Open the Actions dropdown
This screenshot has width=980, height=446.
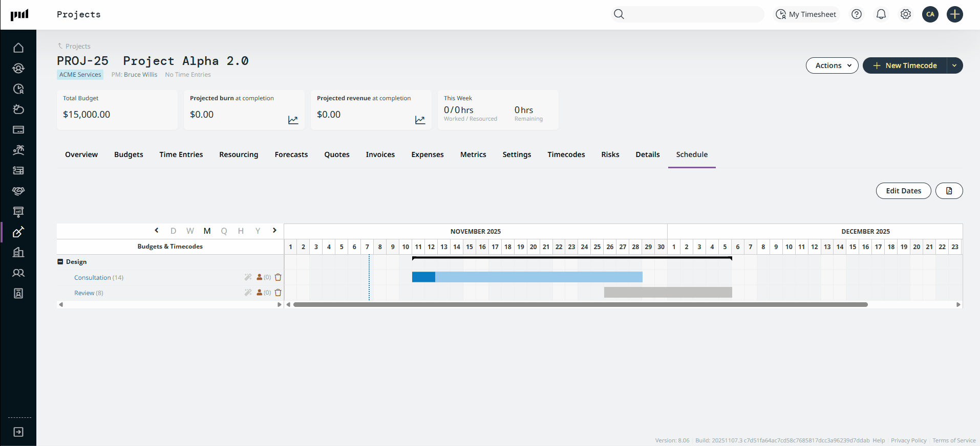[x=832, y=65]
